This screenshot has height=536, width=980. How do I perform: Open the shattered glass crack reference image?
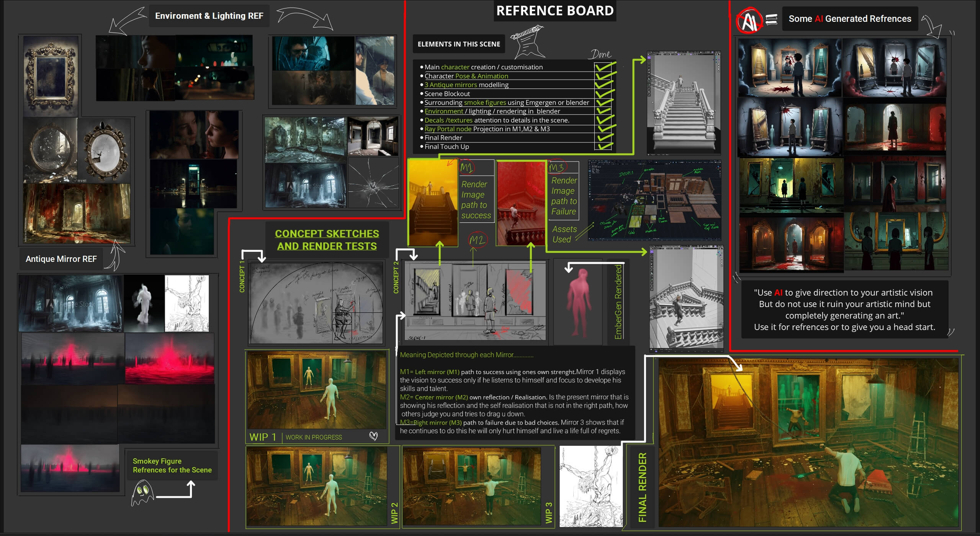pos(373,183)
